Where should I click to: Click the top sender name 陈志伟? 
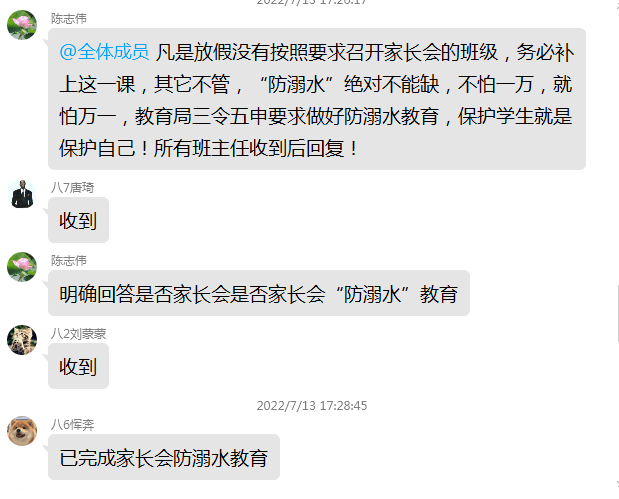69,19
